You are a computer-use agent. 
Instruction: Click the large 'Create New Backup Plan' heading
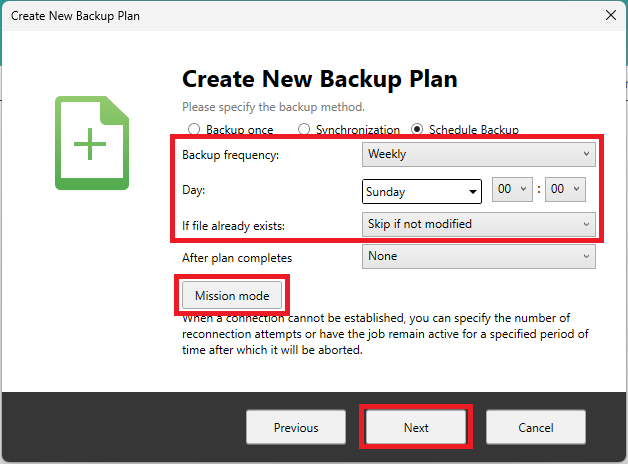[319, 80]
